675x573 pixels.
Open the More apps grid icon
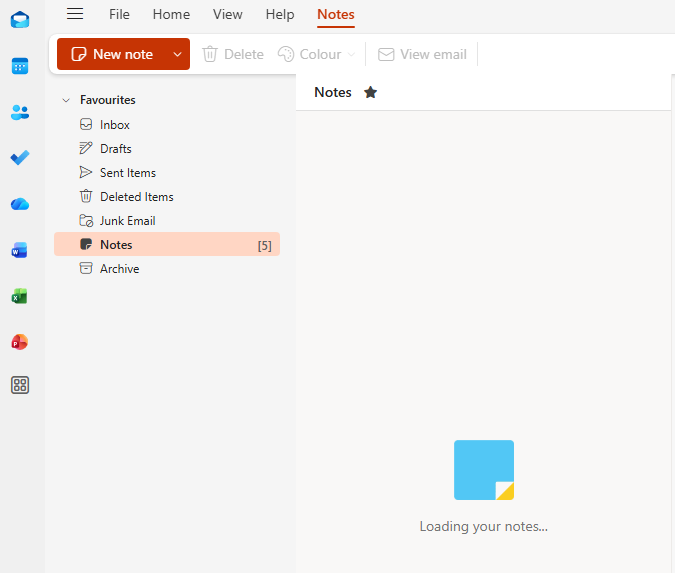20,385
